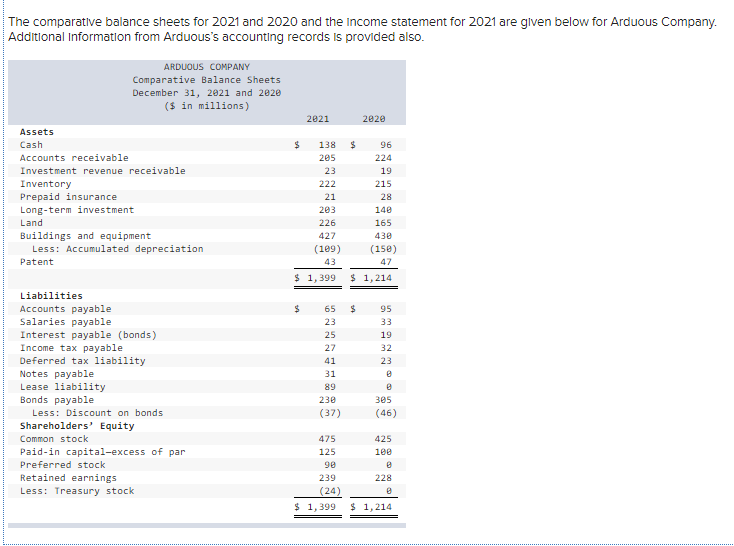Click Land 2021 value 226

point(327,223)
